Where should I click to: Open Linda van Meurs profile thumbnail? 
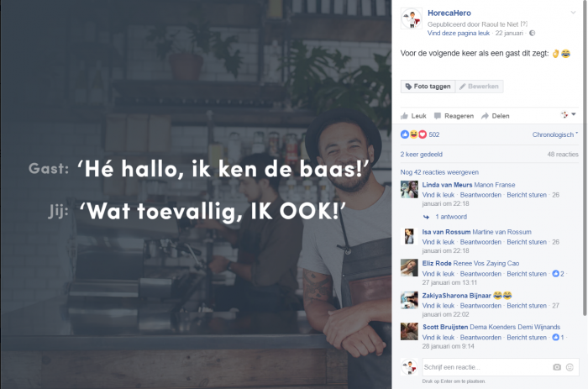tap(409, 189)
